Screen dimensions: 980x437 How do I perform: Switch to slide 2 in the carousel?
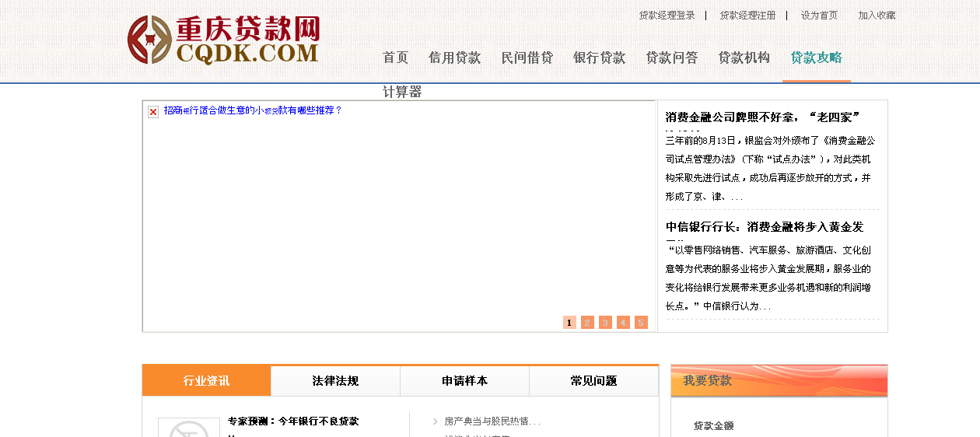coord(587,323)
